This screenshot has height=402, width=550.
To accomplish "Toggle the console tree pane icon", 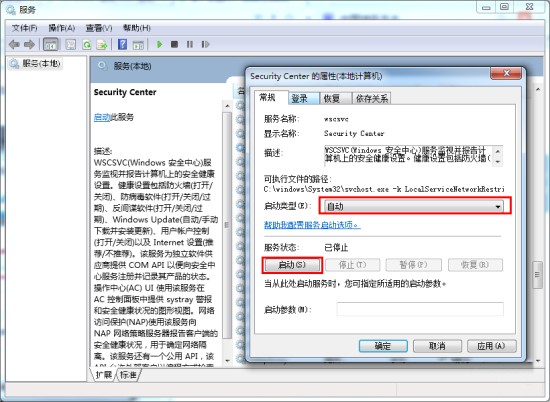I will [x=51, y=45].
